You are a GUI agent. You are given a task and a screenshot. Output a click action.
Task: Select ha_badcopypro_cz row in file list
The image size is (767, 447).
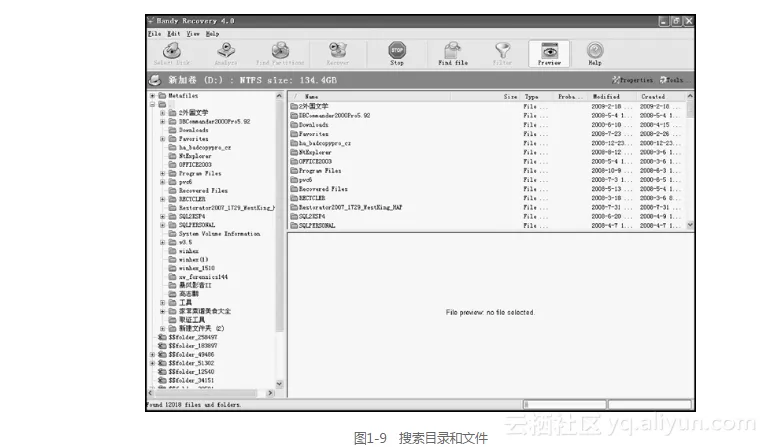[487, 143]
